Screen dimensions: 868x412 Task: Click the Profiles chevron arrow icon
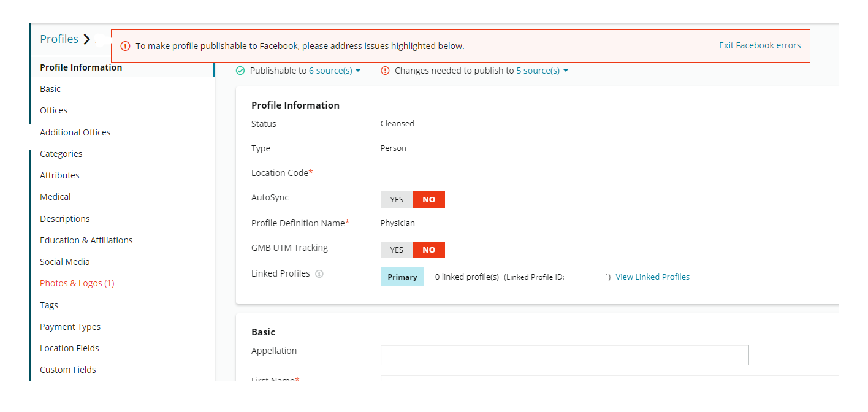87,39
